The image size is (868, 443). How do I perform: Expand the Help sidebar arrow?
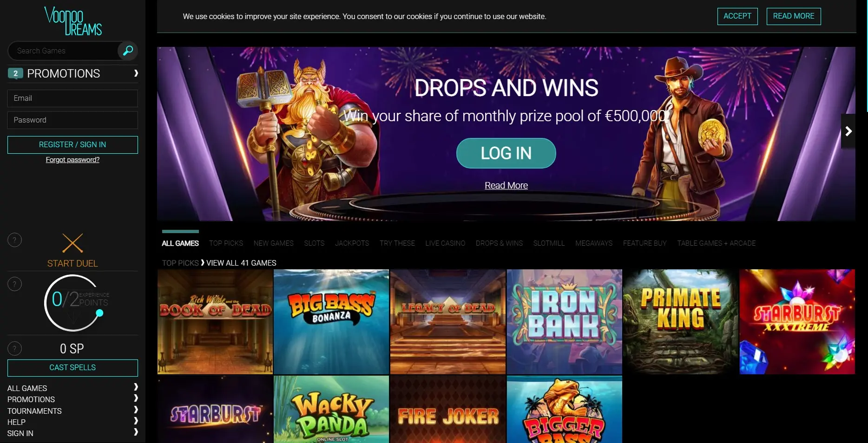tap(136, 421)
